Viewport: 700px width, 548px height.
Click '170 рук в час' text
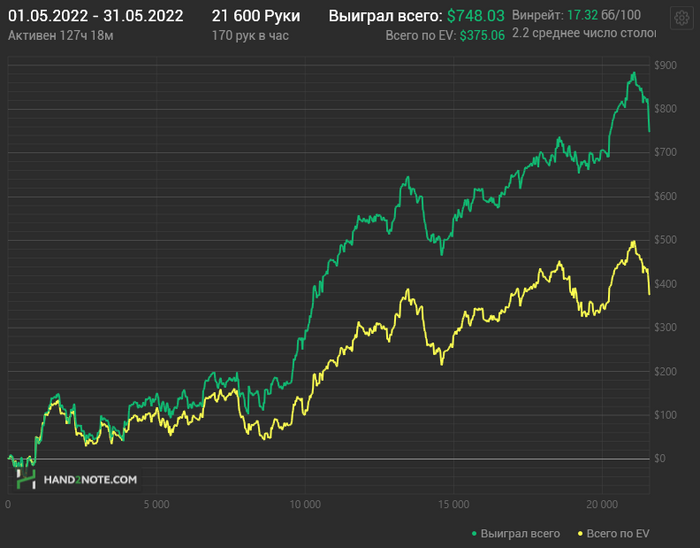[250, 35]
